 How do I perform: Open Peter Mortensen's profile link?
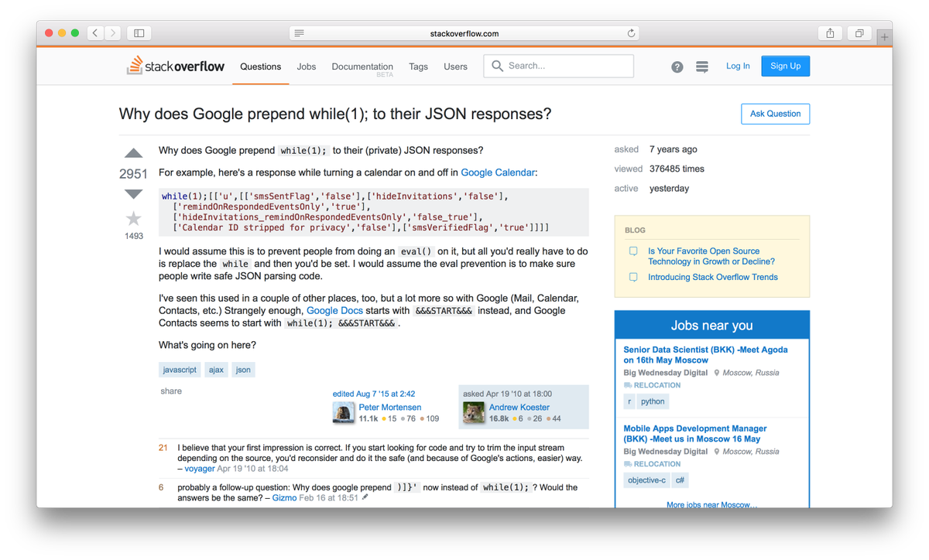390,407
